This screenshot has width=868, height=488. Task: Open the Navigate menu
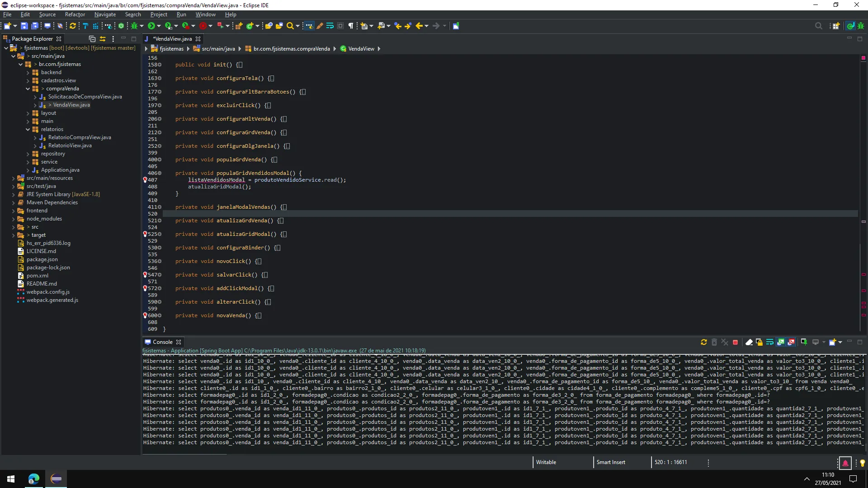[105, 14]
